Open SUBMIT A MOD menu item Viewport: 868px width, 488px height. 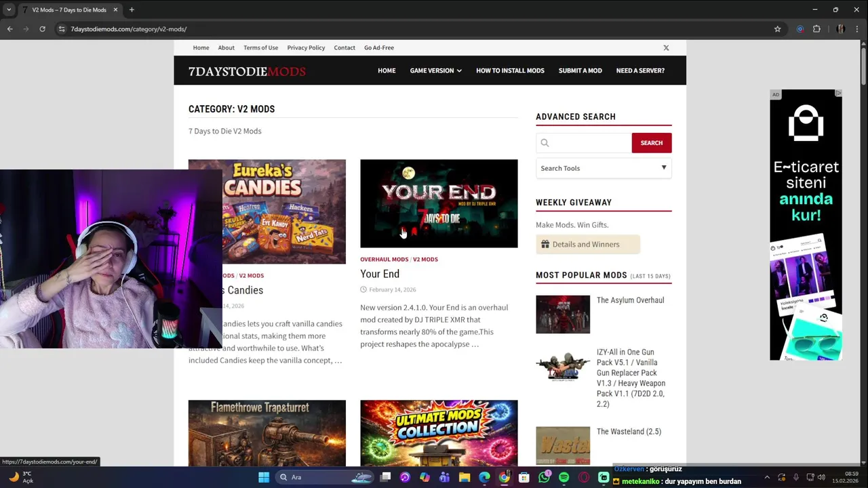(x=580, y=70)
